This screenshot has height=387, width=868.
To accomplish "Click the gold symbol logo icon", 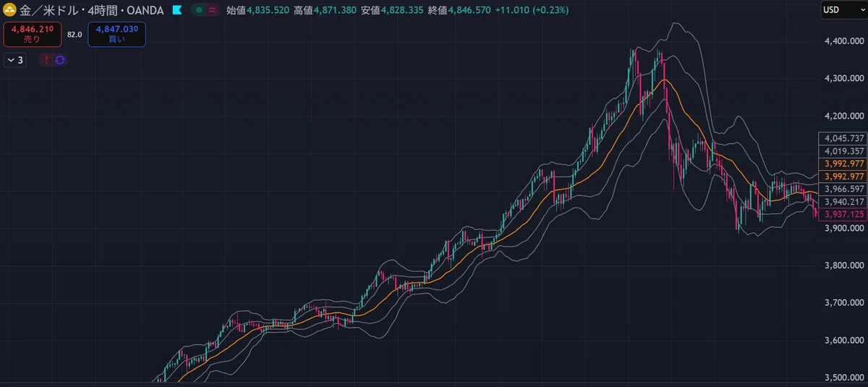I will coord(11,11).
